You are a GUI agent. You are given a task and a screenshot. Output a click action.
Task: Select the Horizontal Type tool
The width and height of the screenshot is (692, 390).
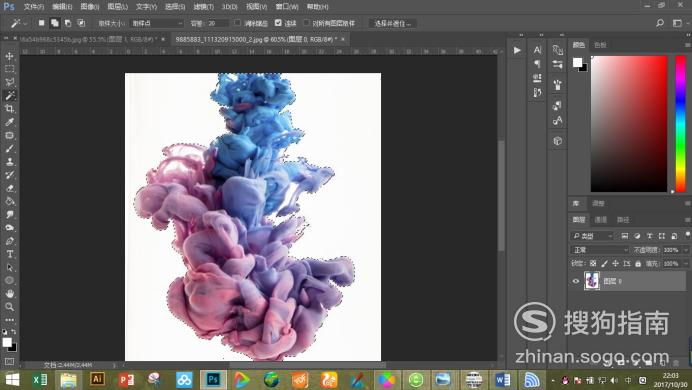[9, 254]
